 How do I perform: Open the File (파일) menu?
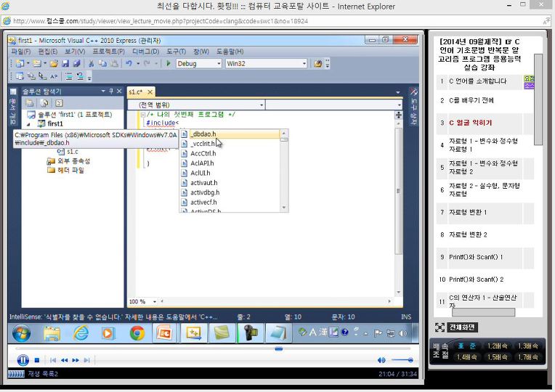(x=20, y=52)
